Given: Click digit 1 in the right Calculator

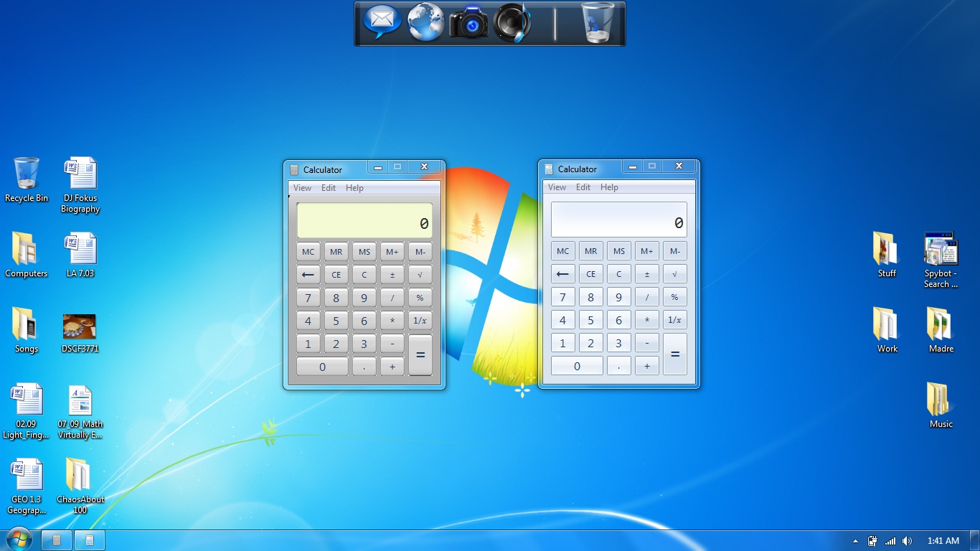Looking at the screenshot, I should (x=563, y=344).
